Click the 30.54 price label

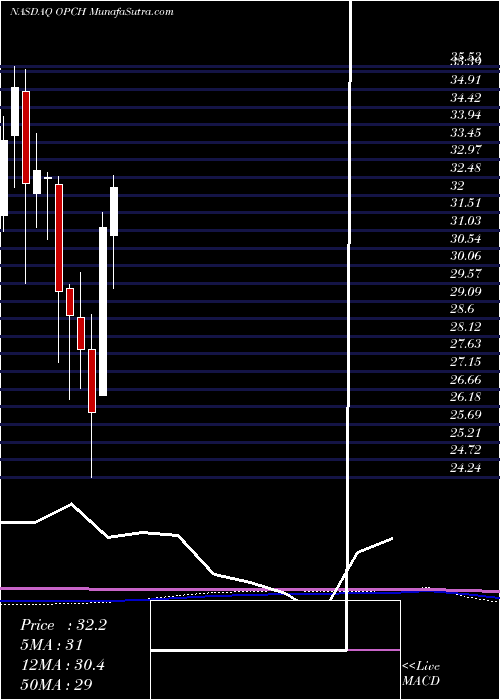[466, 239]
